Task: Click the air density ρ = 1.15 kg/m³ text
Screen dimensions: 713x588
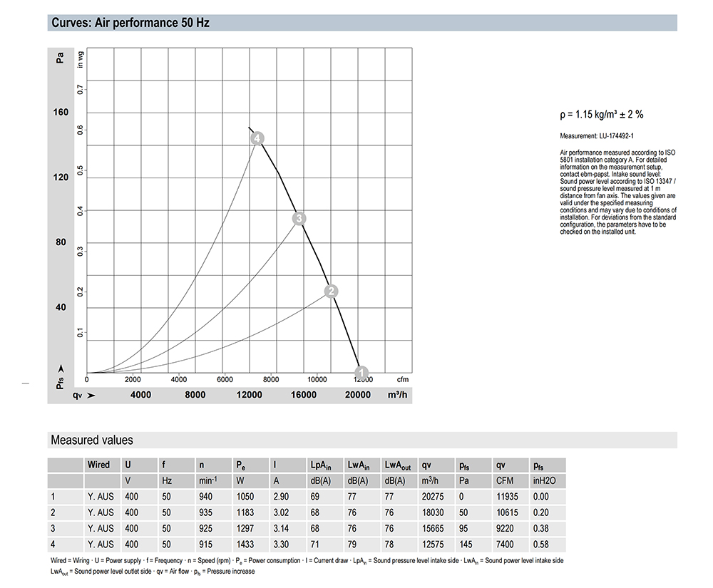Action: pos(602,115)
